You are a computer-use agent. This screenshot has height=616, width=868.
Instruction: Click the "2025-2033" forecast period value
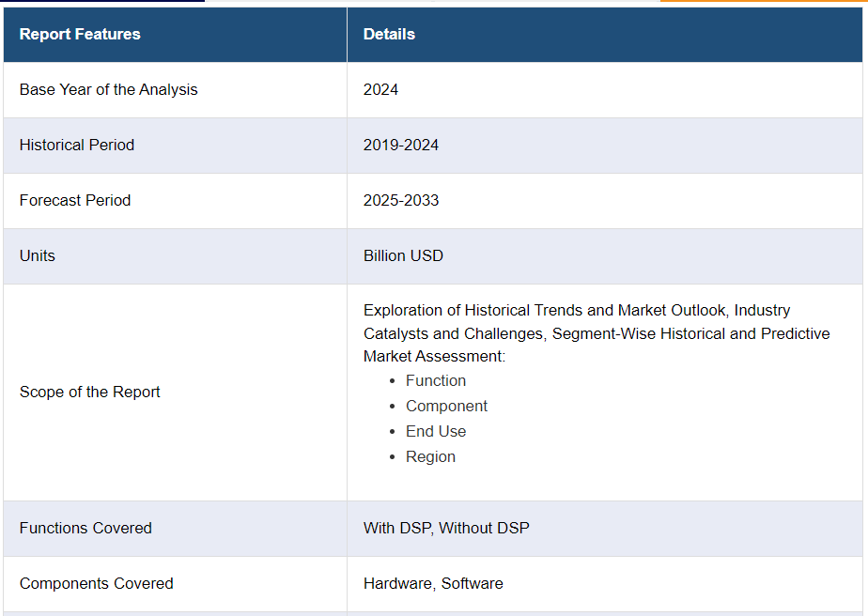401,200
